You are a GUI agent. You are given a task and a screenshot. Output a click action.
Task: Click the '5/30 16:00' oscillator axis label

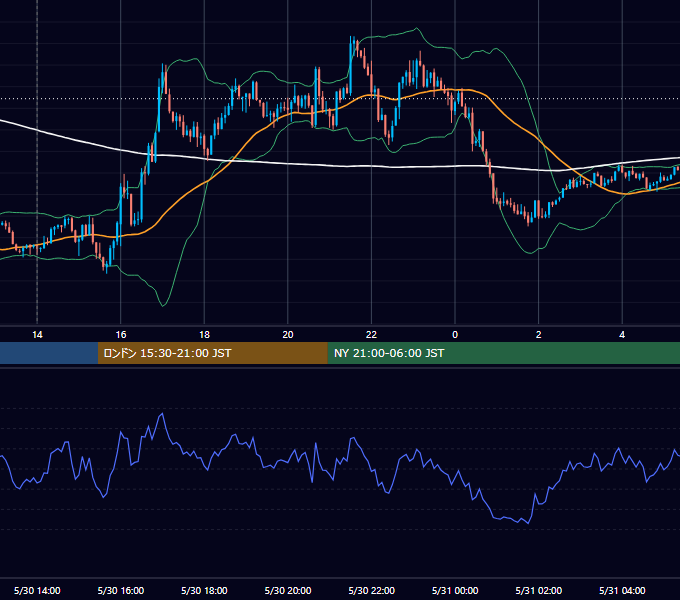tap(121, 590)
